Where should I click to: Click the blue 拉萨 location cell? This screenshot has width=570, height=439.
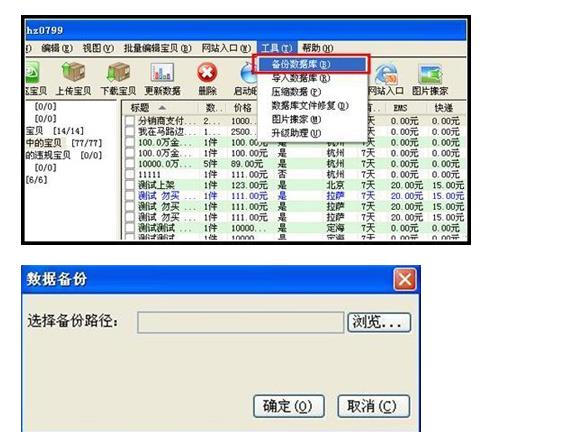click(335, 196)
